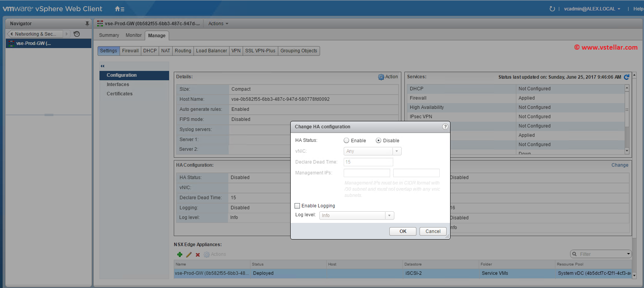The height and width of the screenshot is (288, 644).
Task: Open the navigator history icon
Action: coord(77,34)
